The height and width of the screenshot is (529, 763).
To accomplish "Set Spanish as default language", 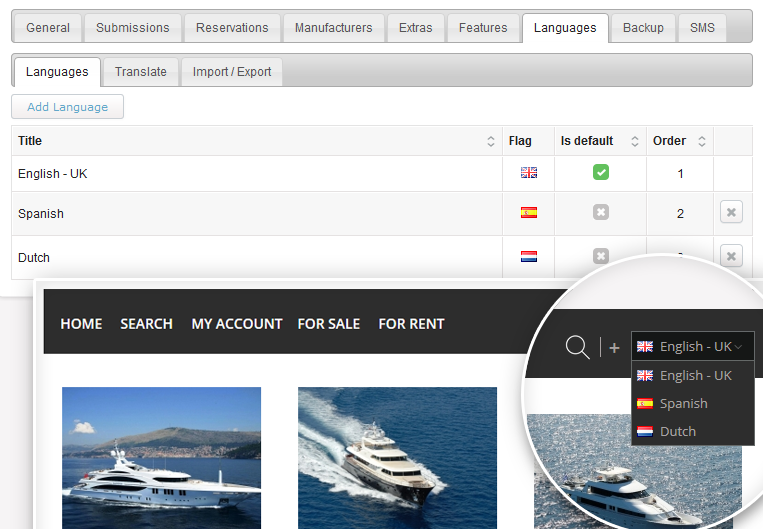I will tap(601, 212).
